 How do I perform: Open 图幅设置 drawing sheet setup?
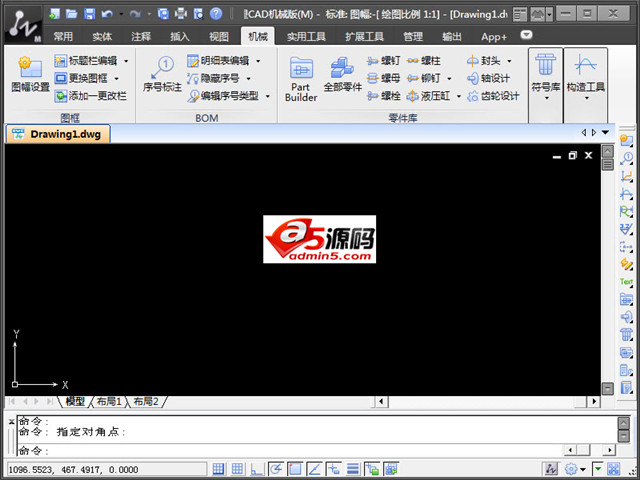click(31, 74)
